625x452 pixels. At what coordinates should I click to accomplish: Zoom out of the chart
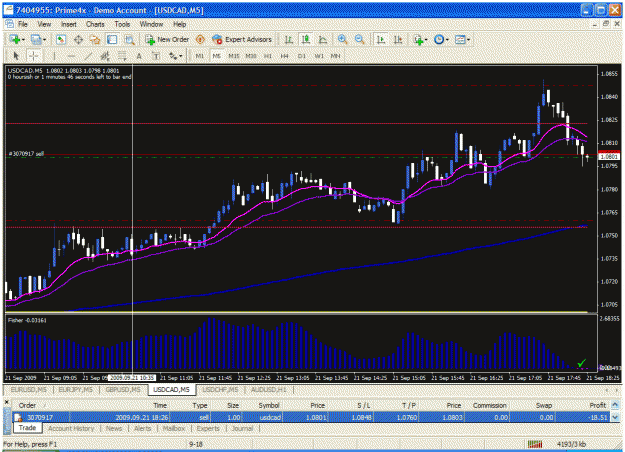tap(360, 39)
